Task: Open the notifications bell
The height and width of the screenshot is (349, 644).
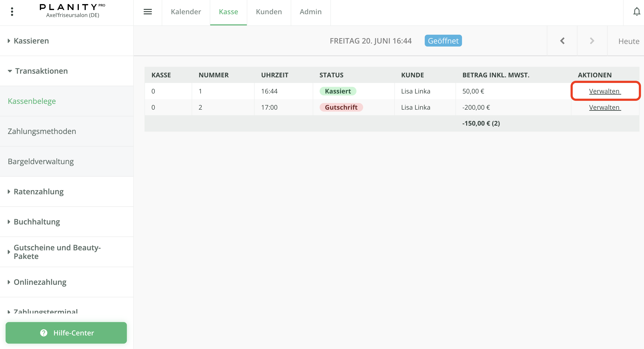Action: (x=636, y=12)
